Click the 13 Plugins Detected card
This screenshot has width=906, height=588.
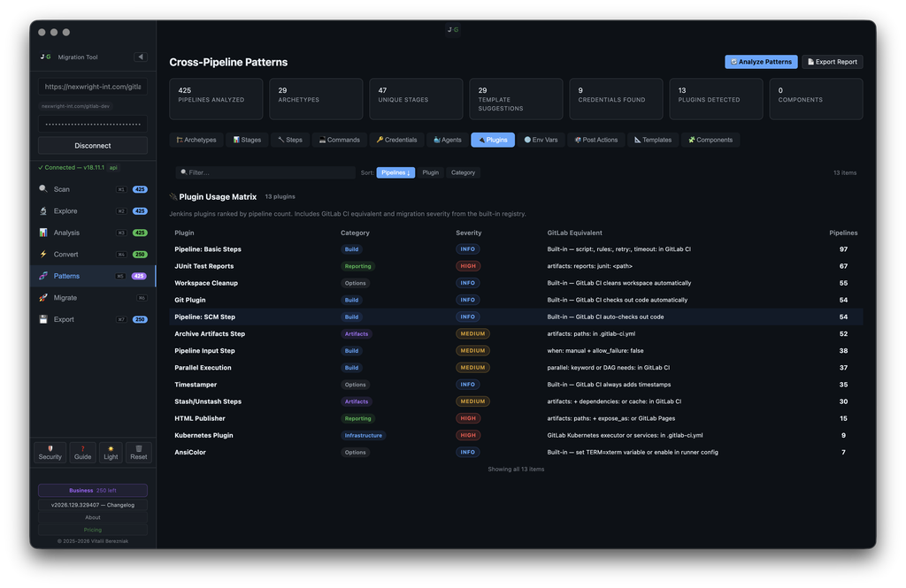716,99
